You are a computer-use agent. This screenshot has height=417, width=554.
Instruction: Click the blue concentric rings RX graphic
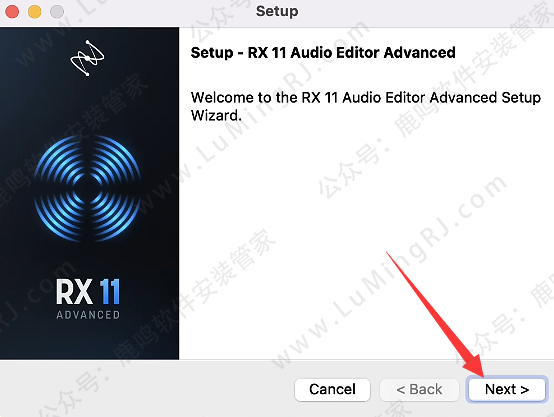88,188
